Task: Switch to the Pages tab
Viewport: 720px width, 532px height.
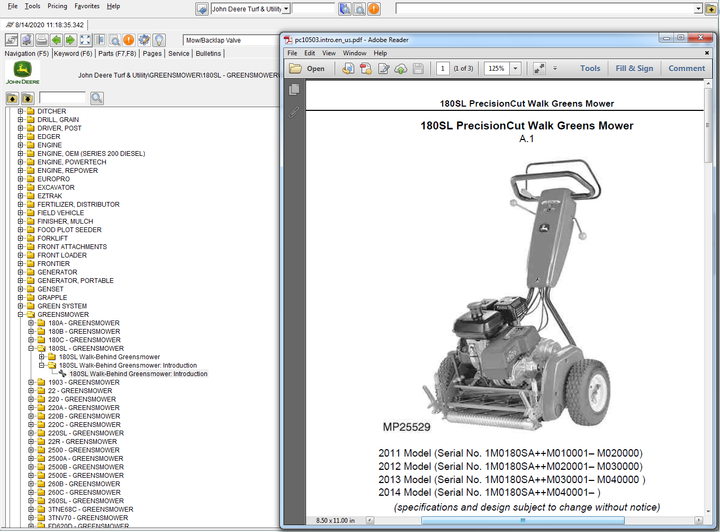Action: (x=152, y=53)
